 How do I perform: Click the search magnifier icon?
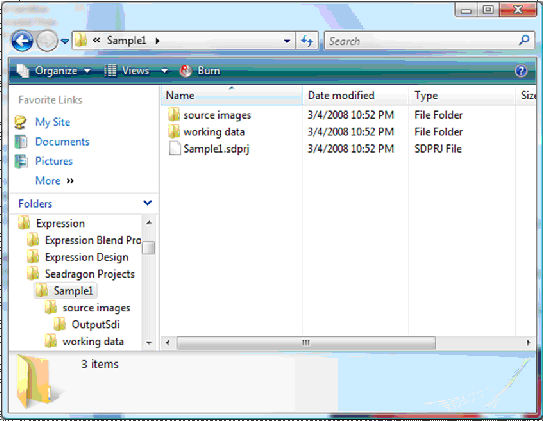coord(524,41)
